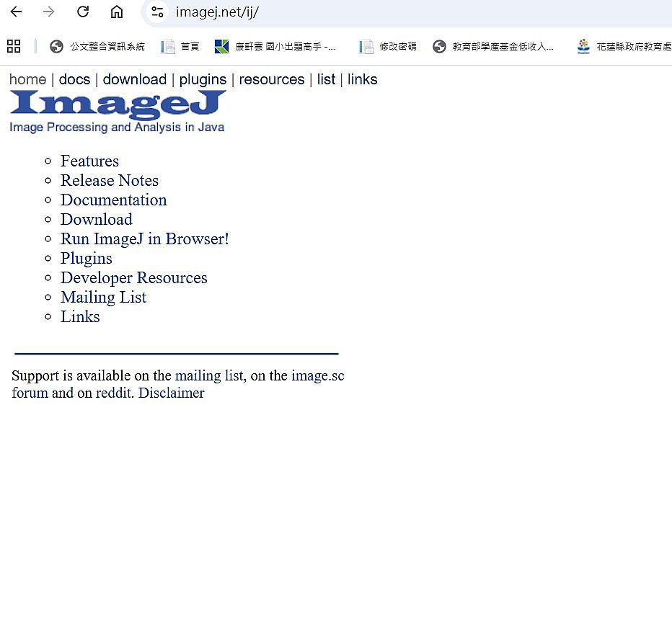Select 'plugins' in the top navigation
The height and width of the screenshot is (624, 672).
pyautogui.click(x=203, y=79)
